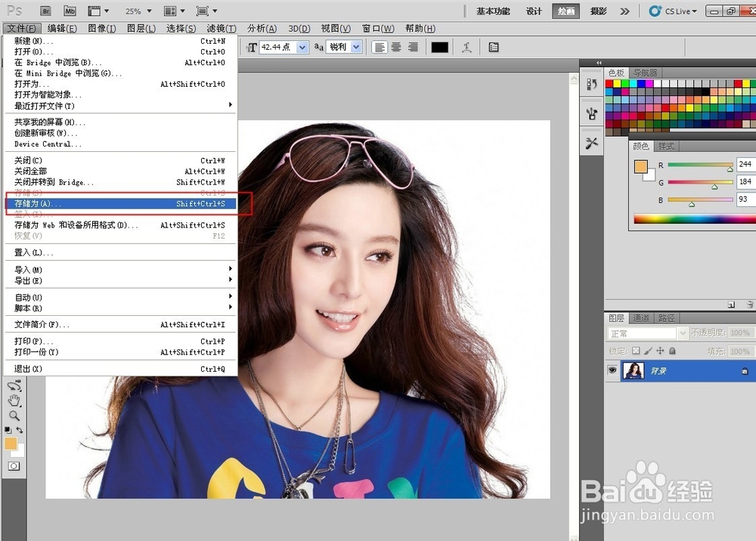Image resolution: width=756 pixels, height=541 pixels.
Task: Open the font size 42.44 点 dropdown
Action: coord(302,47)
